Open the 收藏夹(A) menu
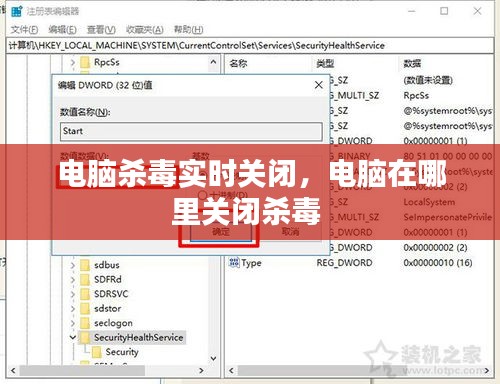This screenshot has width=500, height=384. (x=145, y=30)
